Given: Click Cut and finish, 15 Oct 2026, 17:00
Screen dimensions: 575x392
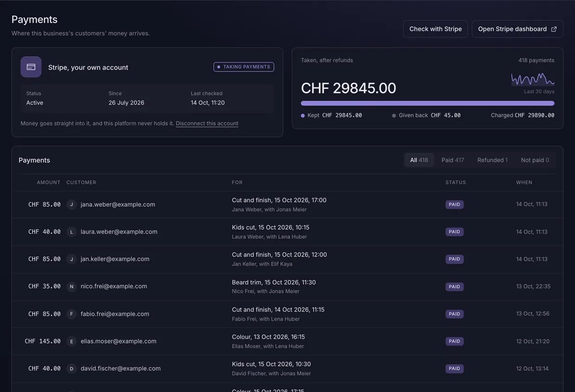Looking at the screenshot, I should pyautogui.click(x=279, y=200).
